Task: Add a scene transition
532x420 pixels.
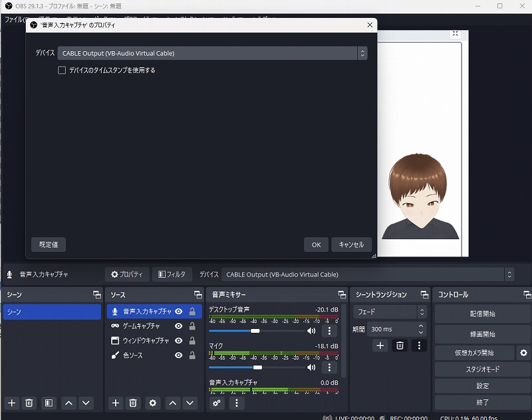Action: pyautogui.click(x=380, y=346)
